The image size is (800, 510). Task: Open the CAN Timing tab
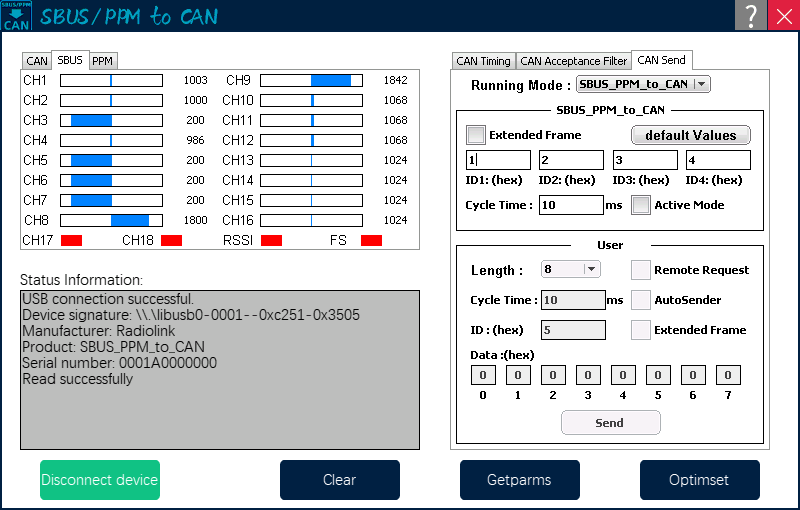[483, 61]
